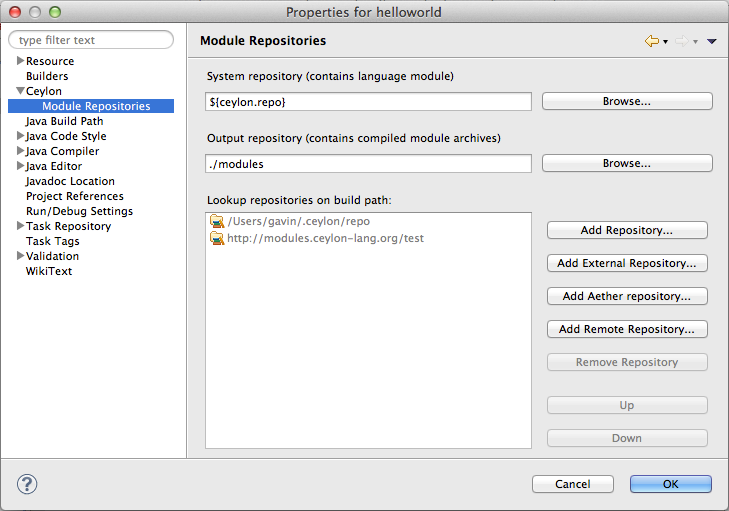Select Java Compiler label
Viewport: 729px width, 511px height.
[62, 151]
